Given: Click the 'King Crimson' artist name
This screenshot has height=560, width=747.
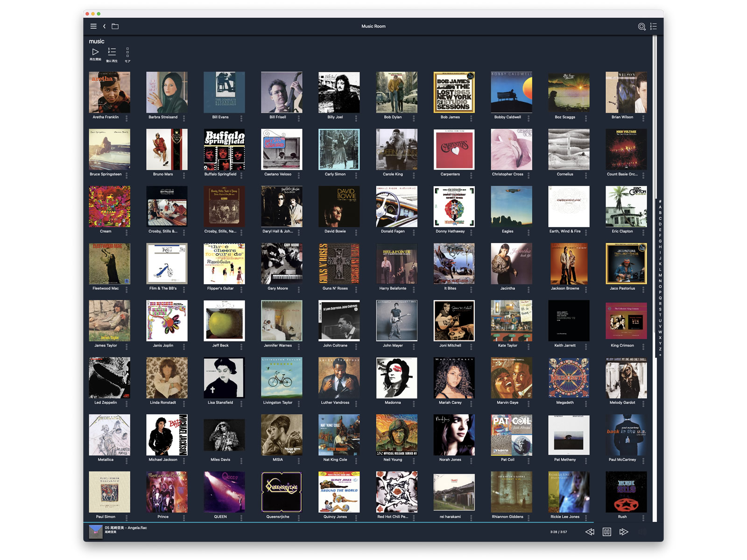Looking at the screenshot, I should (622, 345).
